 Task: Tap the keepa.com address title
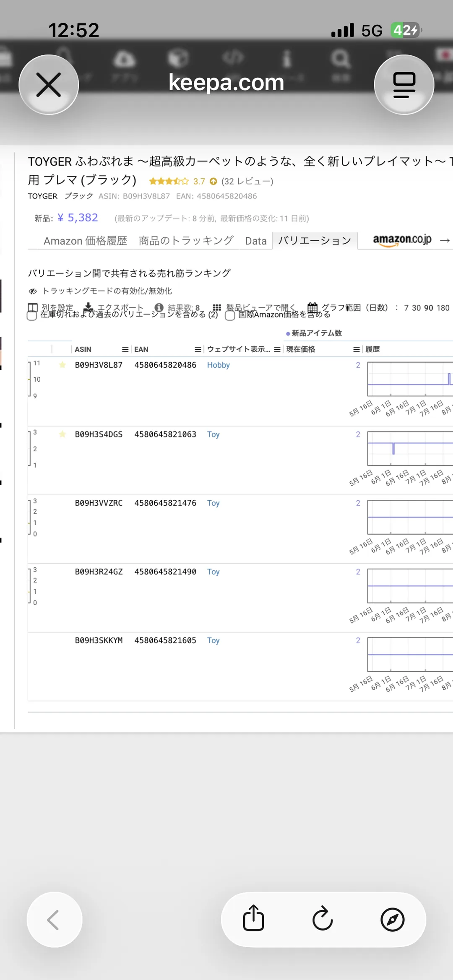point(226,82)
